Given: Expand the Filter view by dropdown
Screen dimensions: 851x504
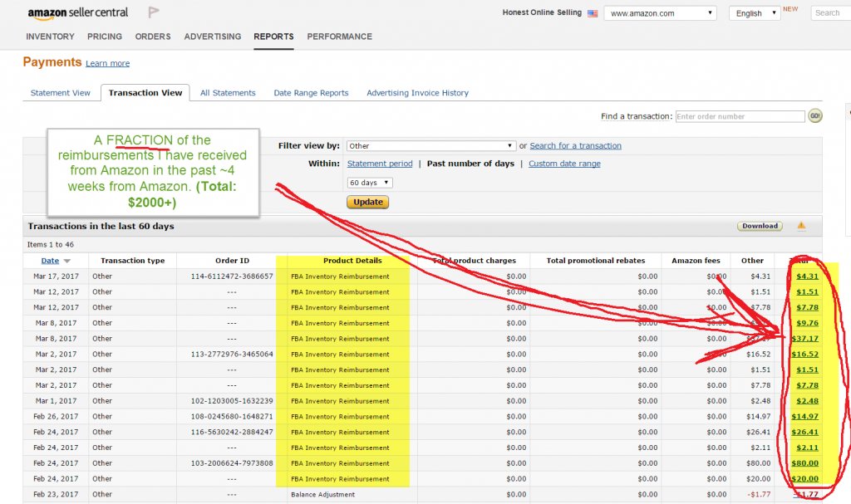Looking at the screenshot, I should coord(430,146).
